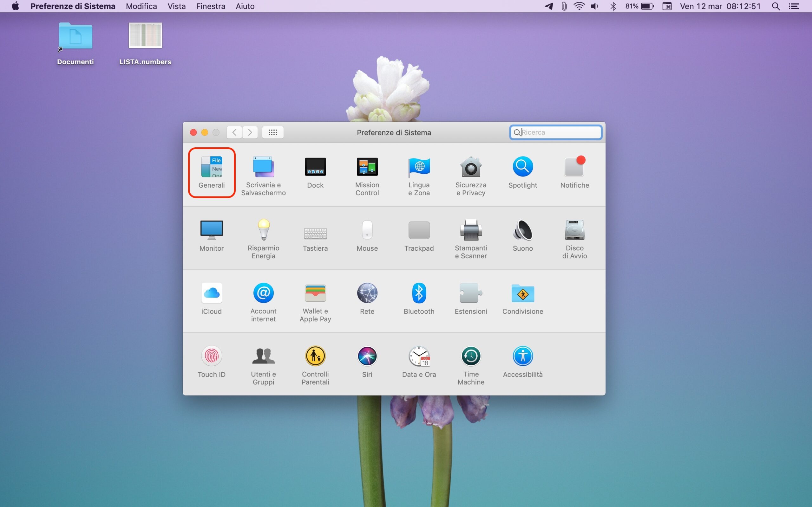Click the Show All grid button
Viewport: 812px width, 507px height.
(273, 132)
